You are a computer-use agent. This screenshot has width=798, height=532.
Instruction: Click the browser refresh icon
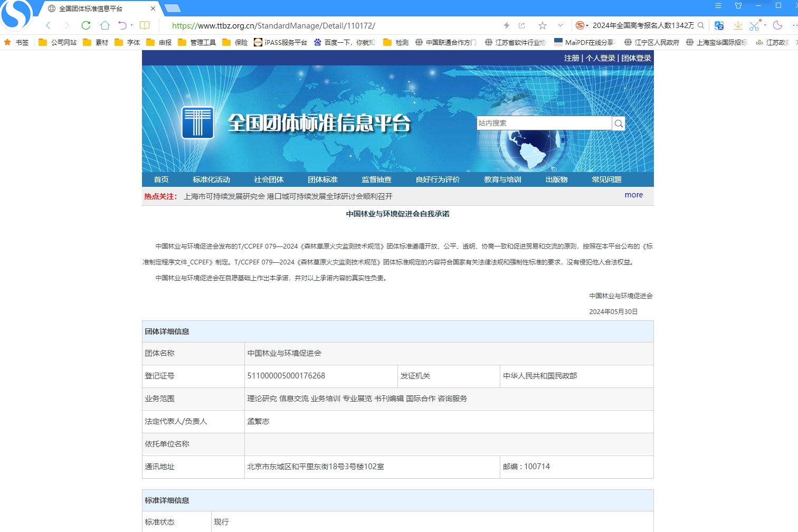tap(86, 25)
